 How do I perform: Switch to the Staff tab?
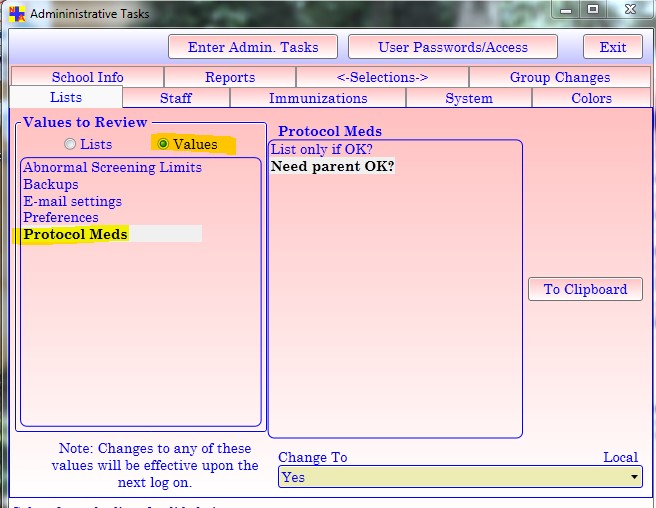click(176, 98)
